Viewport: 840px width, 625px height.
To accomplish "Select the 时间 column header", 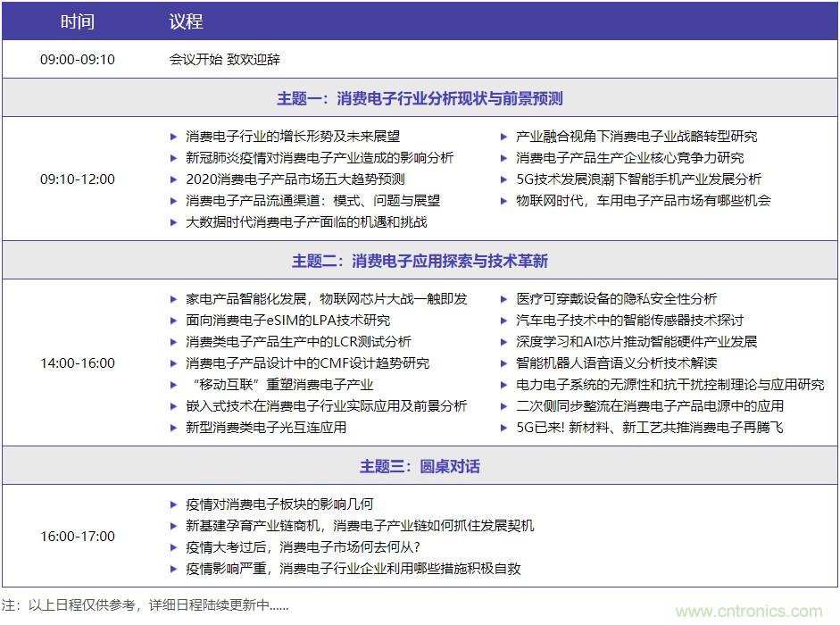I will 78,21.
